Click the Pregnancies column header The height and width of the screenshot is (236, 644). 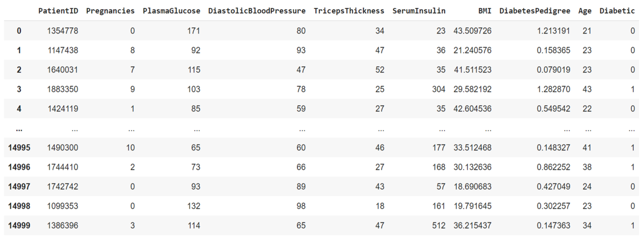coord(110,11)
